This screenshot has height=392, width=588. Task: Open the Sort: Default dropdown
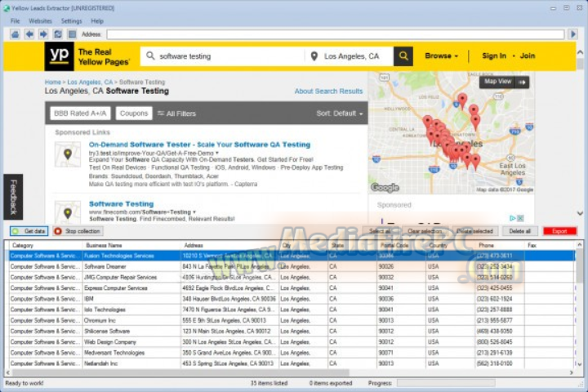point(340,114)
